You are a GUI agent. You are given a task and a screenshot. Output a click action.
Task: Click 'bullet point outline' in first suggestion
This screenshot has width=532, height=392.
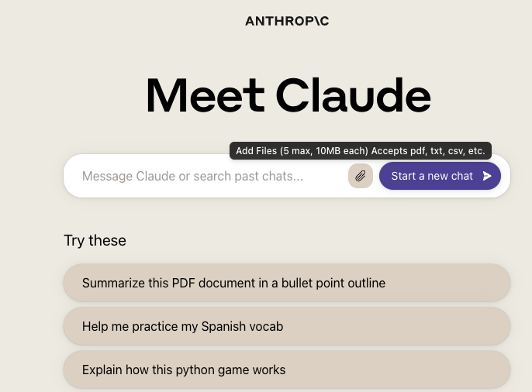(333, 284)
